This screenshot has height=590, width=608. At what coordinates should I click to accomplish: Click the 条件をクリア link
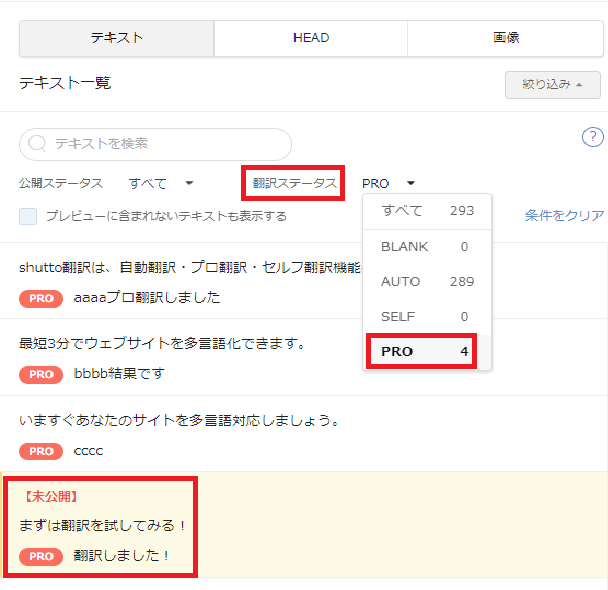(565, 216)
